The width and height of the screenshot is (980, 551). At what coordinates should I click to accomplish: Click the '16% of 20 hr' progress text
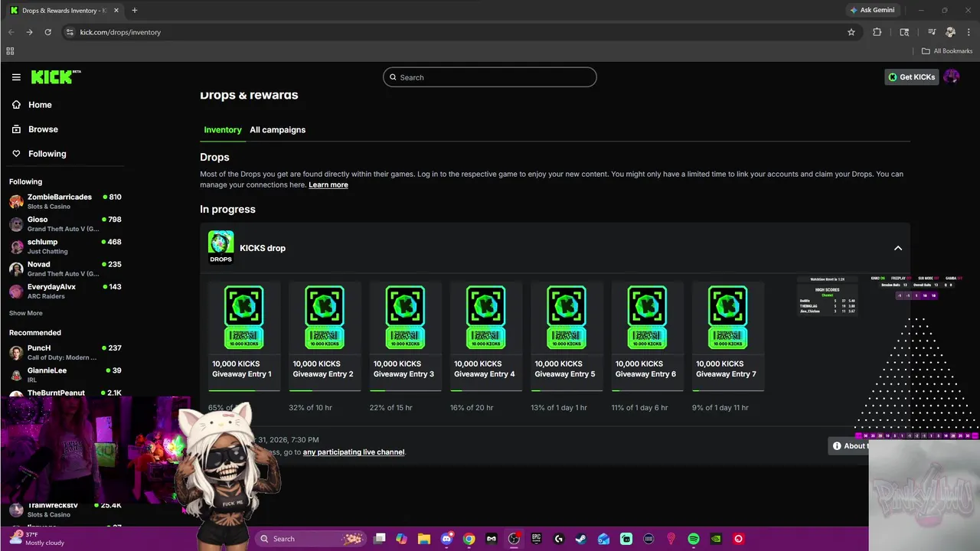click(x=472, y=407)
